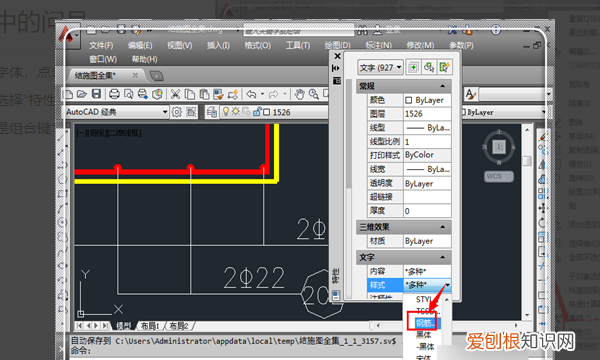Screen dimensions: 600x360
Task: Open the 帮助(H) menu
Action: pyautogui.click(x=145, y=59)
